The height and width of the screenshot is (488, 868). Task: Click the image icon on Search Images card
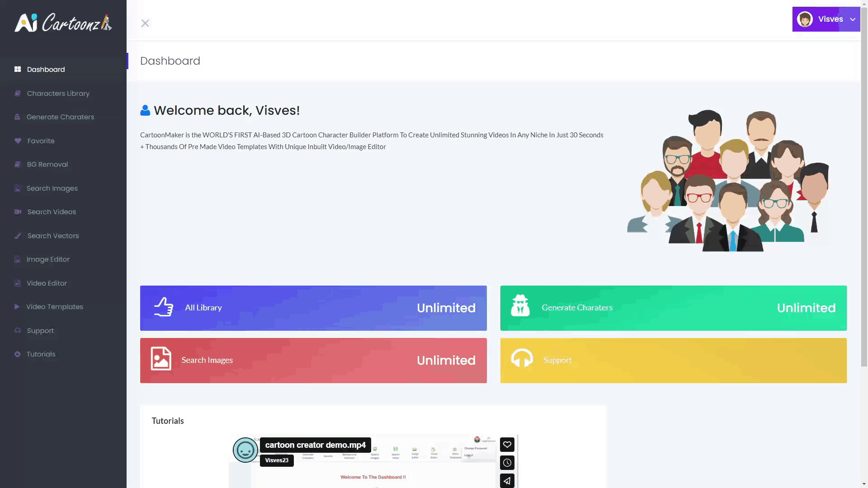click(161, 359)
